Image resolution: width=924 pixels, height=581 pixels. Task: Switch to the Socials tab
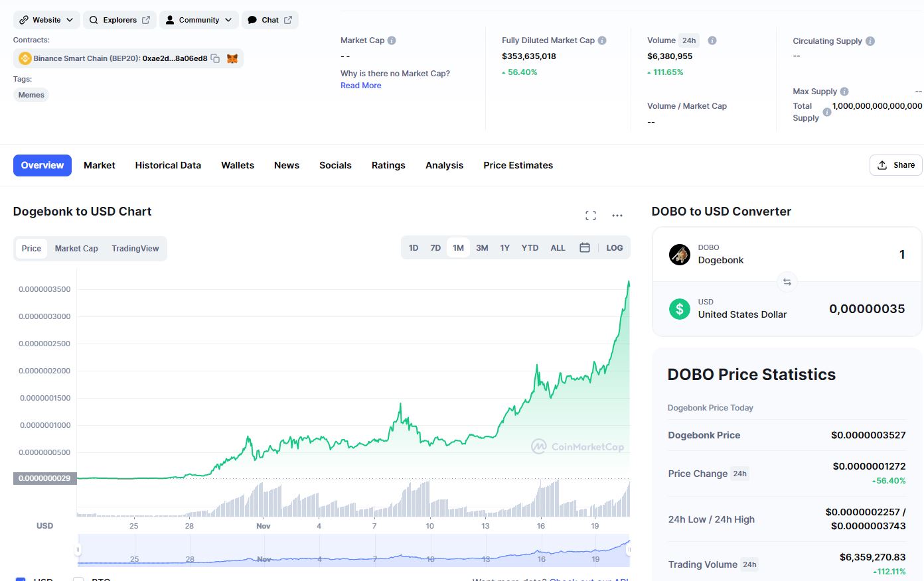[x=335, y=165]
